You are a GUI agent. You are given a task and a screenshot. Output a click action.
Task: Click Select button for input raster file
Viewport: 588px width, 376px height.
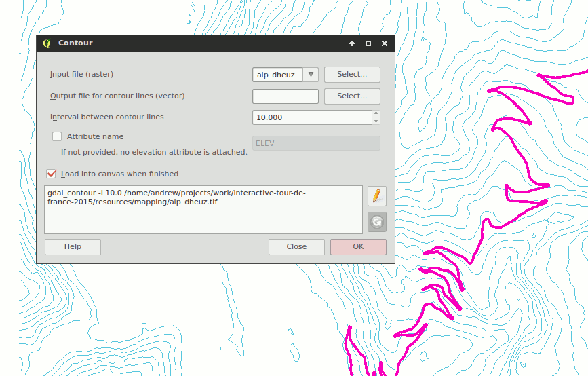click(352, 74)
